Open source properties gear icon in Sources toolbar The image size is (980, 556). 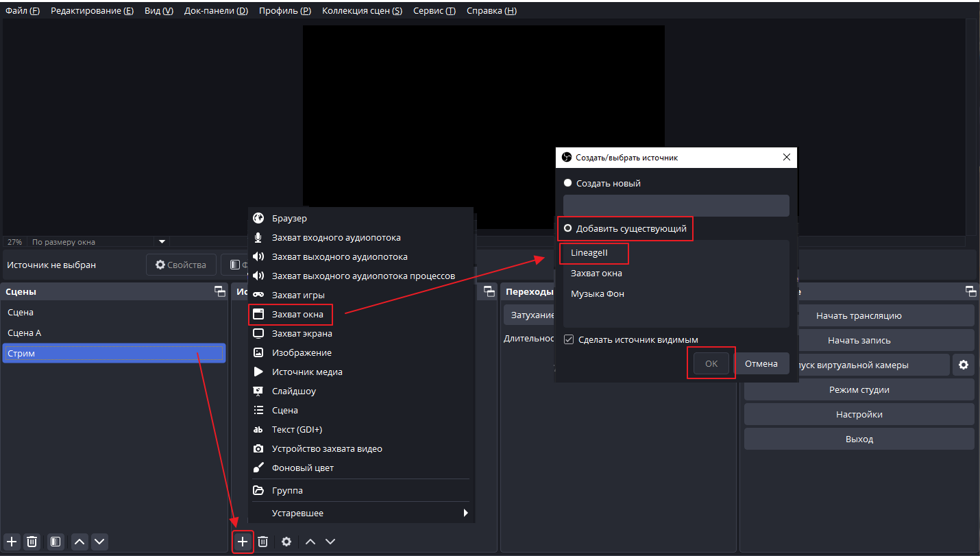click(286, 542)
